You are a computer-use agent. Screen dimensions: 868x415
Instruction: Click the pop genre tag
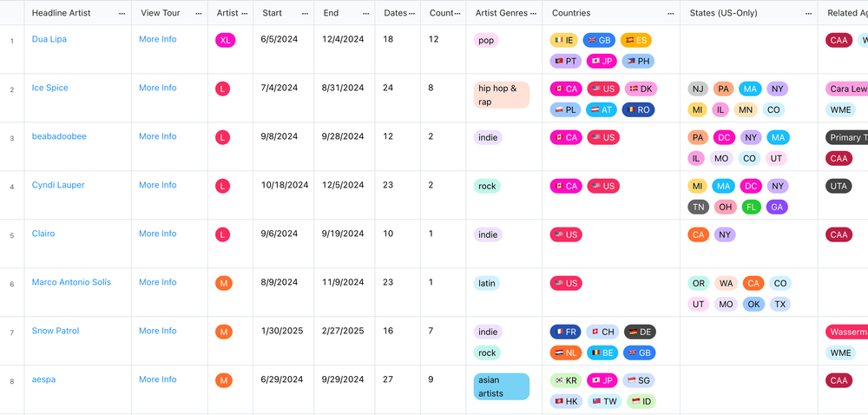[x=486, y=41]
